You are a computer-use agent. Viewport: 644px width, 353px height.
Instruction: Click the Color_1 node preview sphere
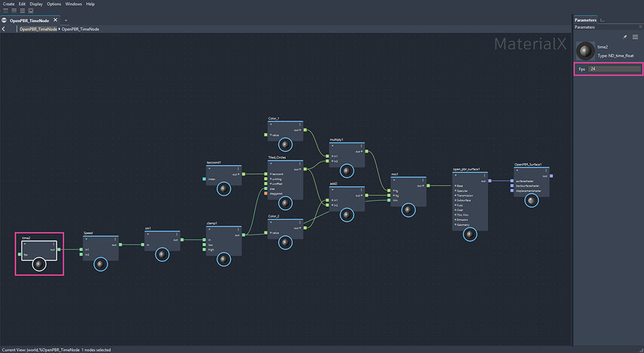[x=285, y=145]
